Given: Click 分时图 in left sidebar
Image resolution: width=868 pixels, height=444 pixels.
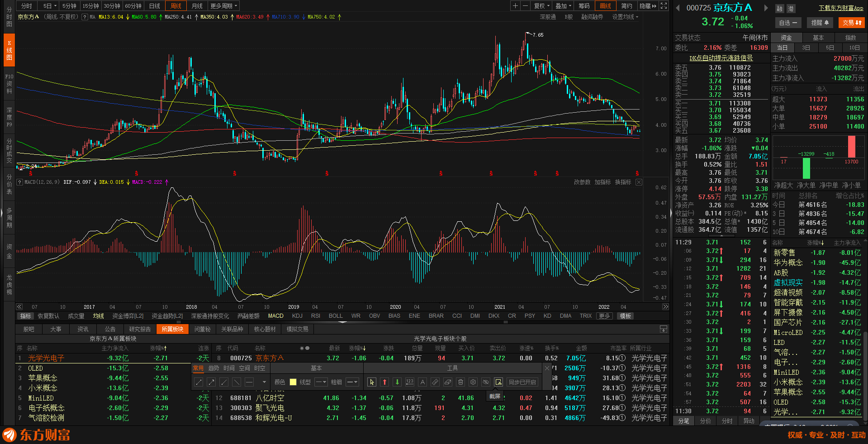Looking at the screenshot, I should point(9,17).
